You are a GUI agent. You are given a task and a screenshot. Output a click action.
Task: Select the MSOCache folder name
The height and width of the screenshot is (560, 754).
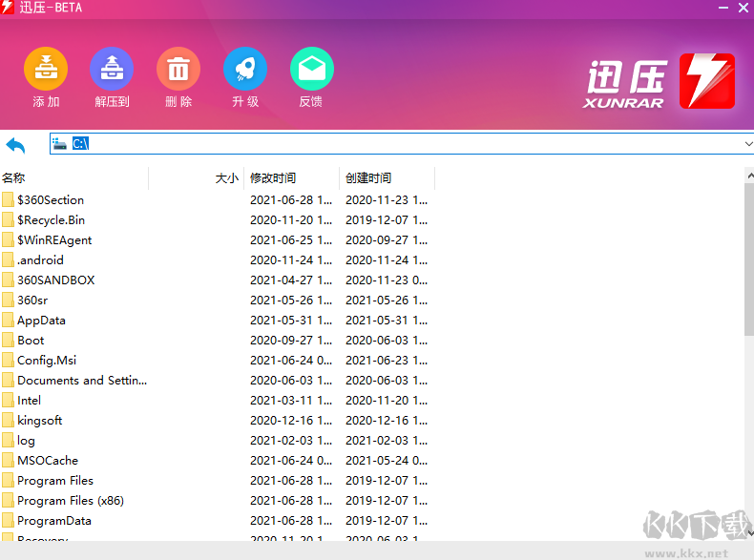(x=48, y=461)
